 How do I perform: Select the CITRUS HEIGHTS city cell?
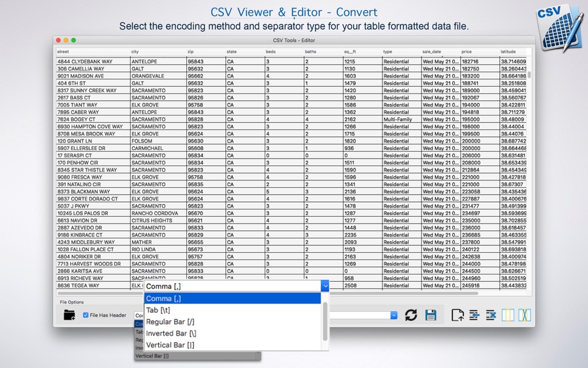158,221
